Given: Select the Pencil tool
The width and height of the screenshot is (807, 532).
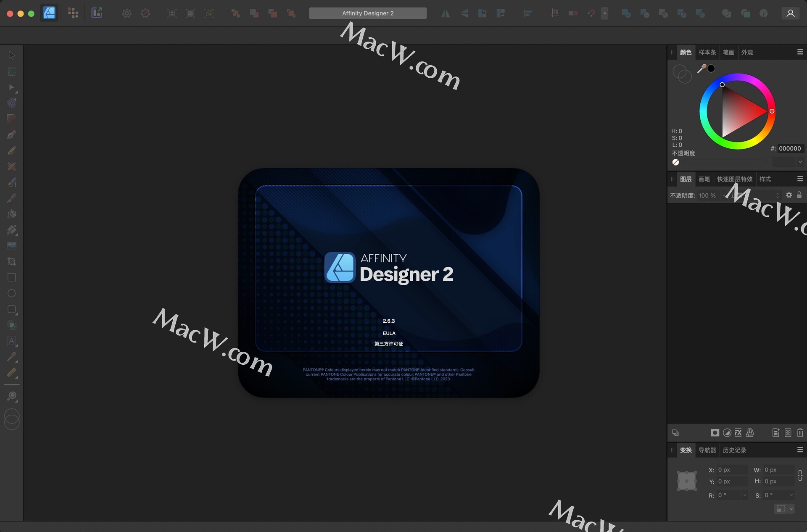Looking at the screenshot, I should coord(12,150).
